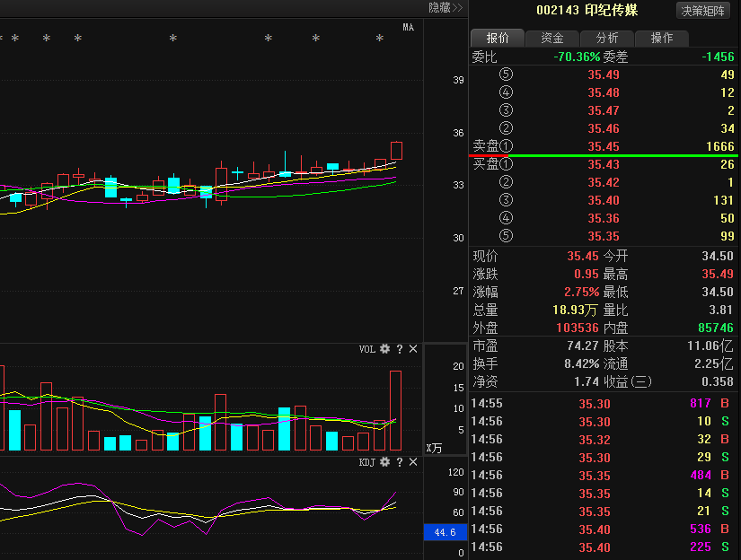Image resolution: width=741 pixels, height=560 pixels.
Task: Click the 卖盘① volume 1666
Action: (x=720, y=146)
